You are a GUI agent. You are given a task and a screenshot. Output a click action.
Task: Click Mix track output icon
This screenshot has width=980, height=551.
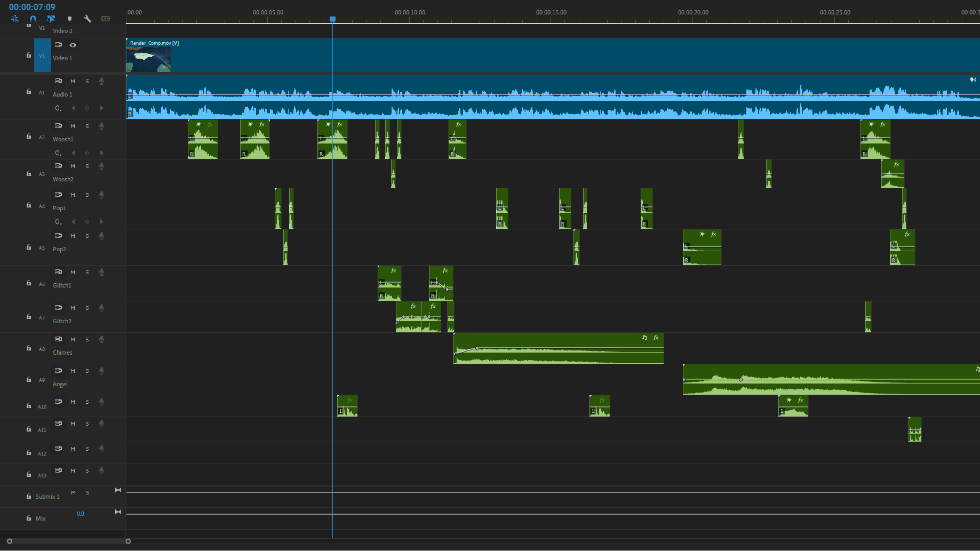tap(118, 512)
